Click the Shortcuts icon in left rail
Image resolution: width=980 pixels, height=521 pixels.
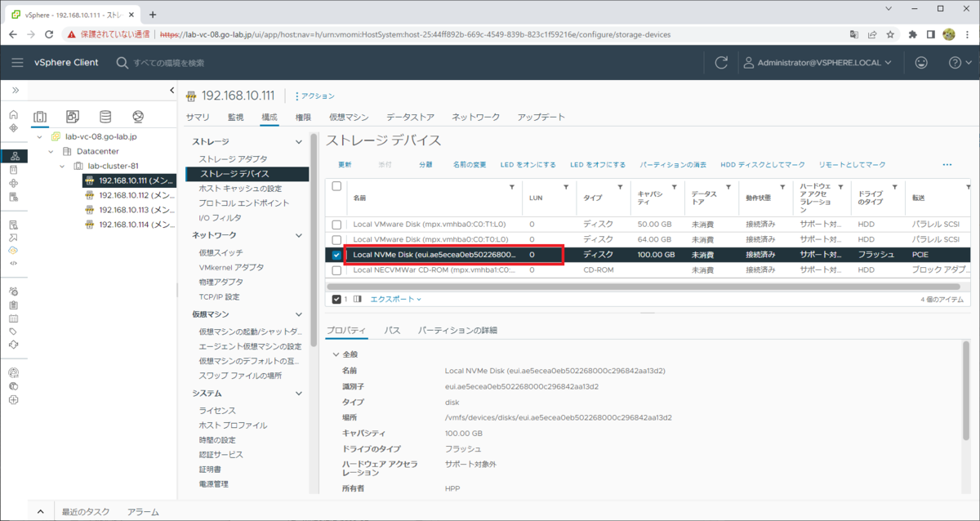[x=13, y=129]
